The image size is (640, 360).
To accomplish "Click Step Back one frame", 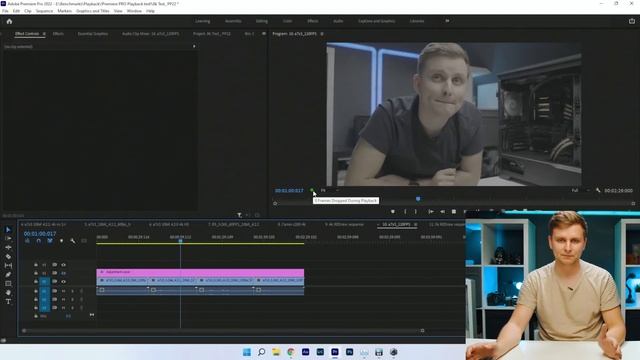I will pyautogui.click(x=442, y=211).
